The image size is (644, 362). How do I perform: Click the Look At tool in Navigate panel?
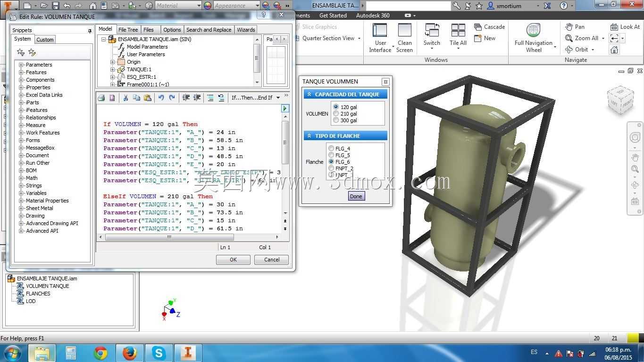coord(625,27)
